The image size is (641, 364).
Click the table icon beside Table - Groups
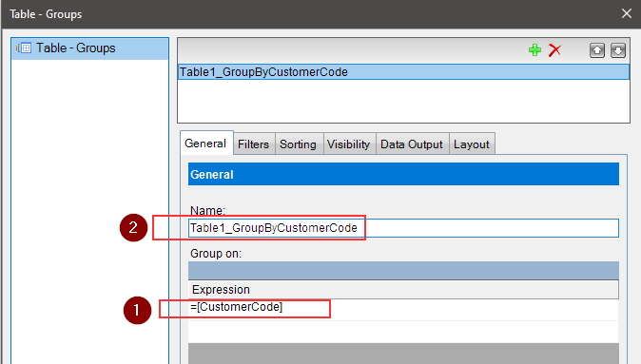coord(24,48)
